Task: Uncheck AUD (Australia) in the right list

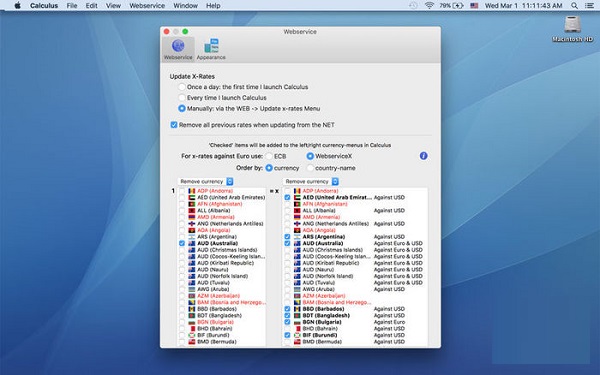Action: tap(287, 243)
